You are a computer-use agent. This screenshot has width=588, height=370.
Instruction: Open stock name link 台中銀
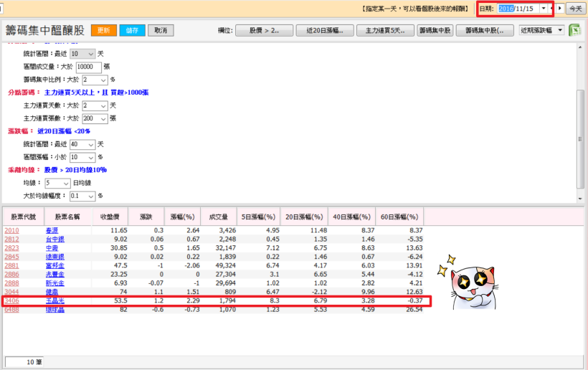[x=55, y=239]
